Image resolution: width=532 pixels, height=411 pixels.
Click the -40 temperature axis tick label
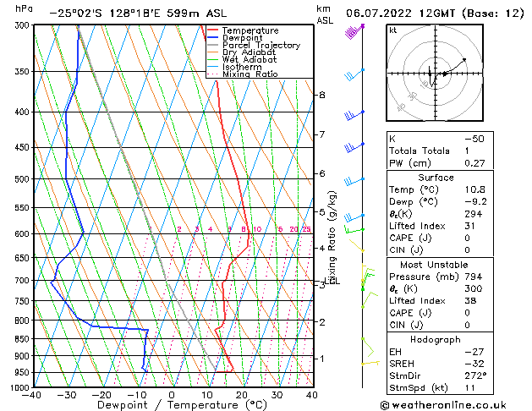31,395
